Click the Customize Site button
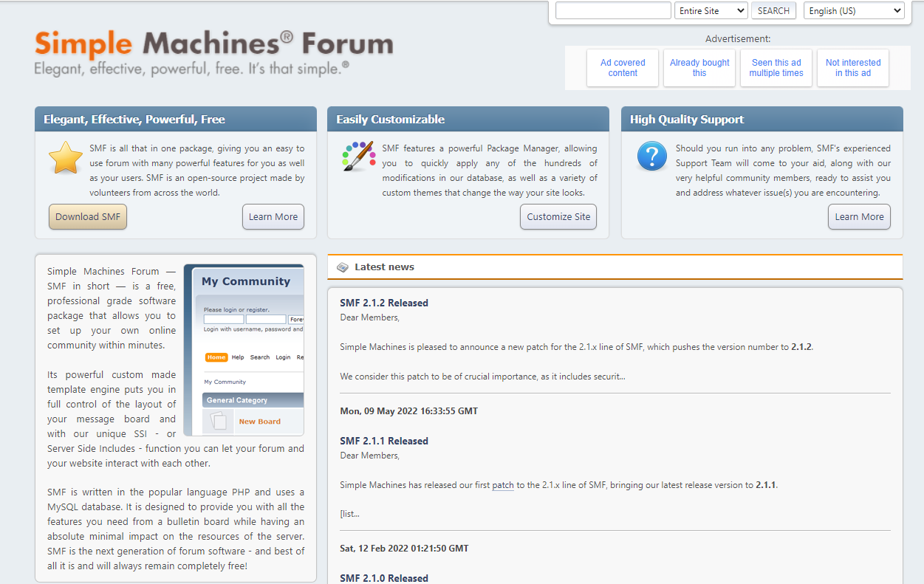The width and height of the screenshot is (924, 584). (x=558, y=217)
